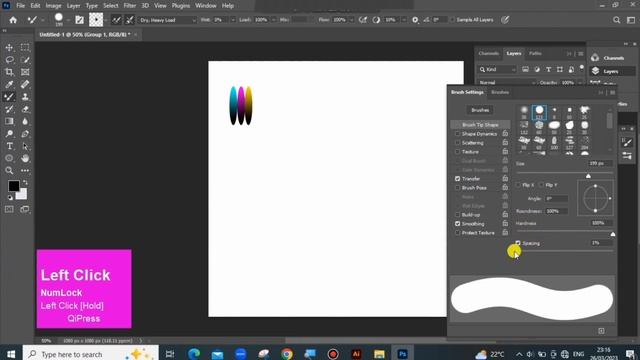Select the Crop tool

(x=9, y=72)
